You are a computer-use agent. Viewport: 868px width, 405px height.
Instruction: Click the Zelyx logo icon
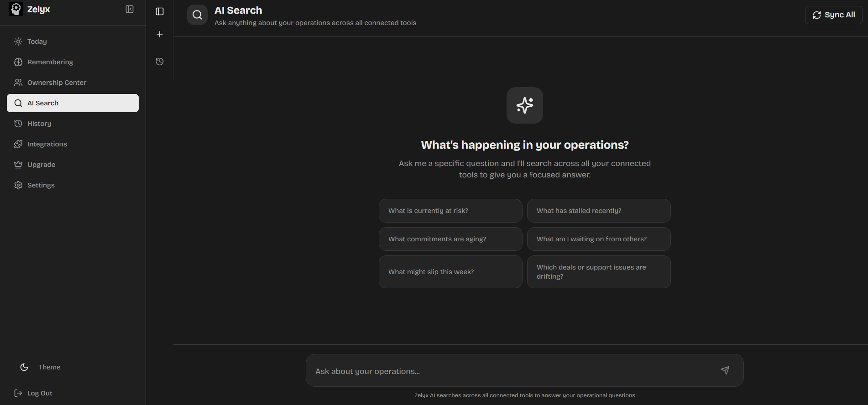pyautogui.click(x=16, y=9)
